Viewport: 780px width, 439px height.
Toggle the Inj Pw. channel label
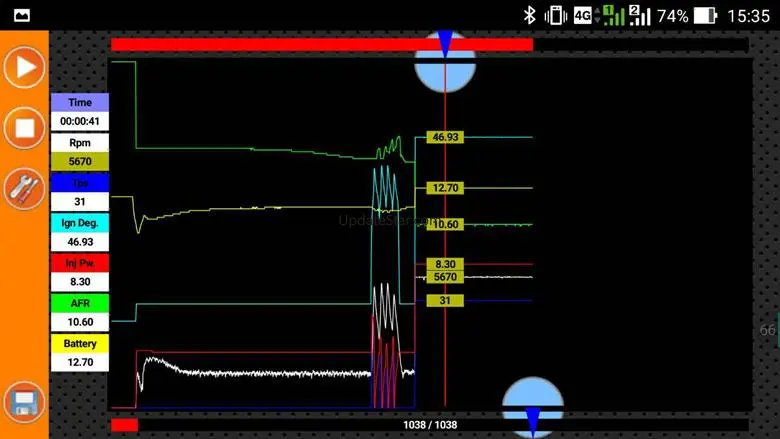[x=80, y=263]
